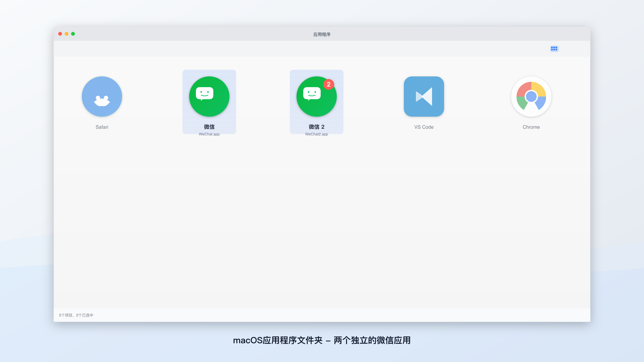Select the Safari label text
This screenshot has height=362, width=644.
pyautogui.click(x=102, y=127)
